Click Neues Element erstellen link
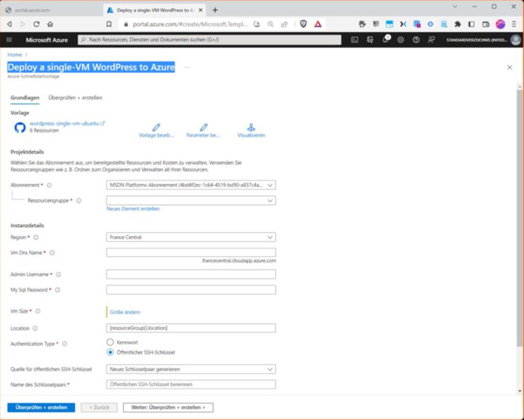524x420 pixels. (133, 209)
